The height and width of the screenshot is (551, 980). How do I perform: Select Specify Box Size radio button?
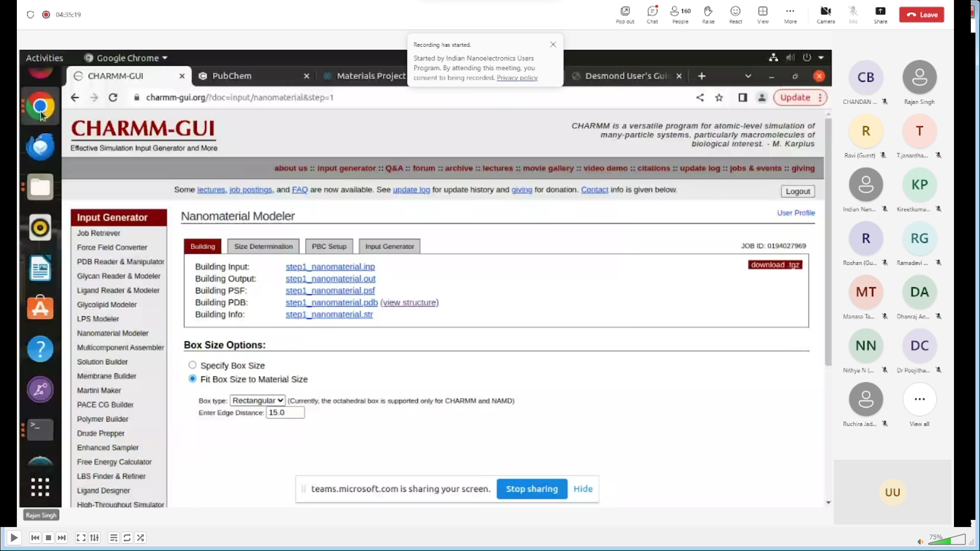coord(192,365)
